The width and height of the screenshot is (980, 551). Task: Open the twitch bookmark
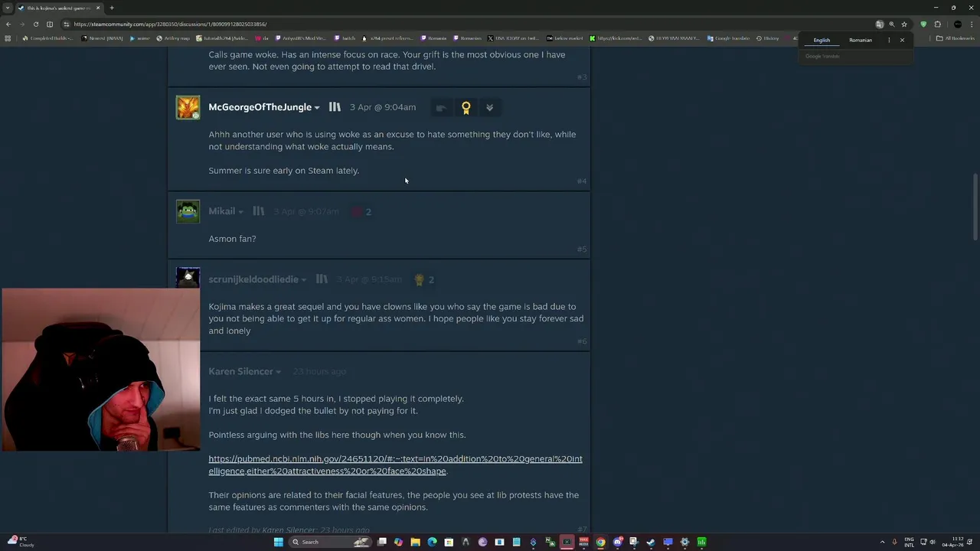345,38
